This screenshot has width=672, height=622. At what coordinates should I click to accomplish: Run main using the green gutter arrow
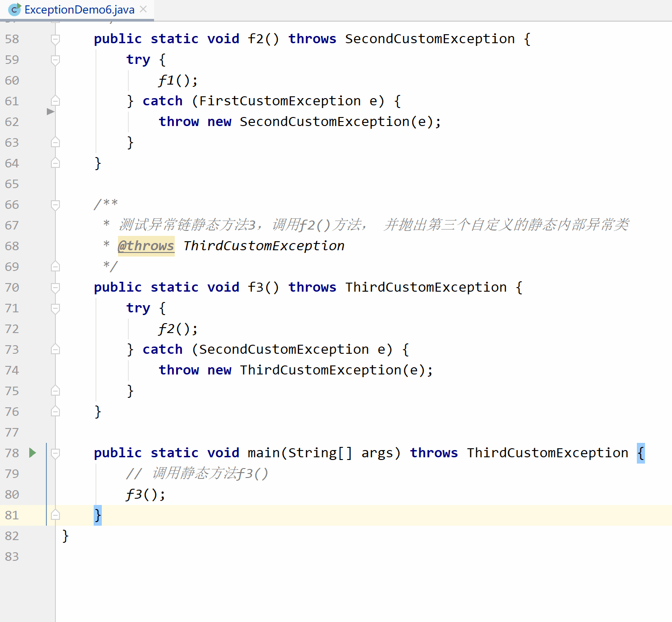coord(32,453)
